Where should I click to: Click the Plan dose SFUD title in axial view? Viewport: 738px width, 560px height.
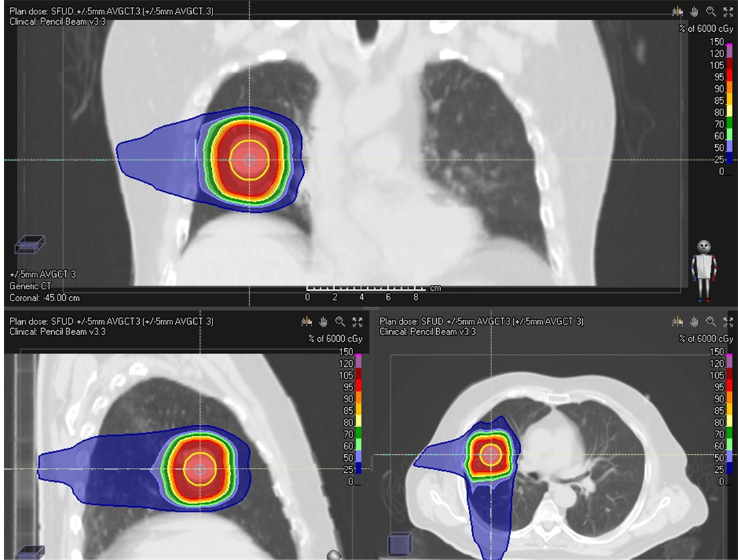click(481, 322)
